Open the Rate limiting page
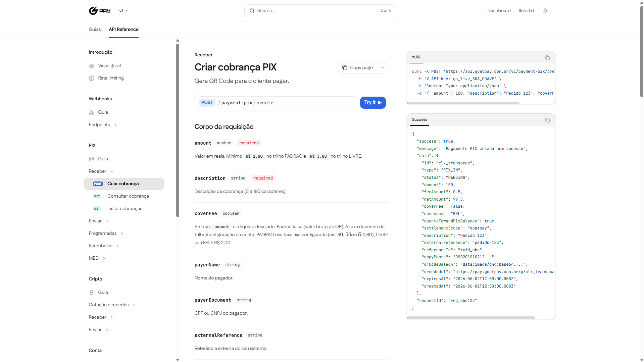644x362 pixels. 106,78
